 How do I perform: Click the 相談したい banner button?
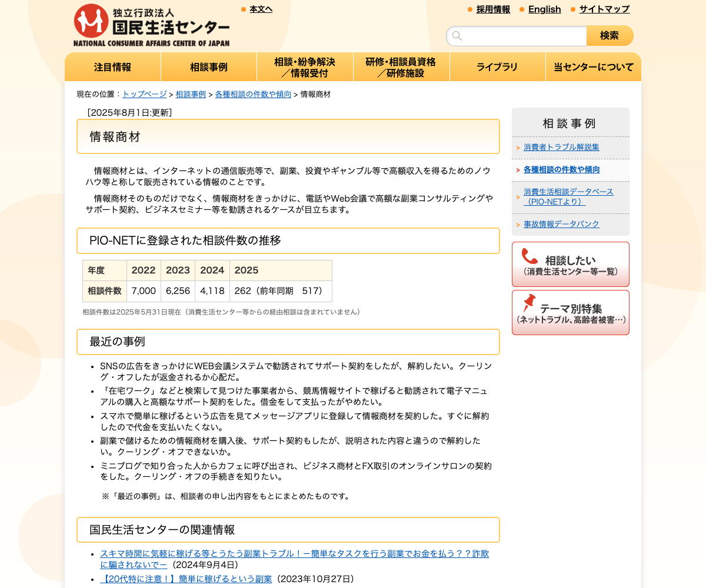[x=571, y=264]
